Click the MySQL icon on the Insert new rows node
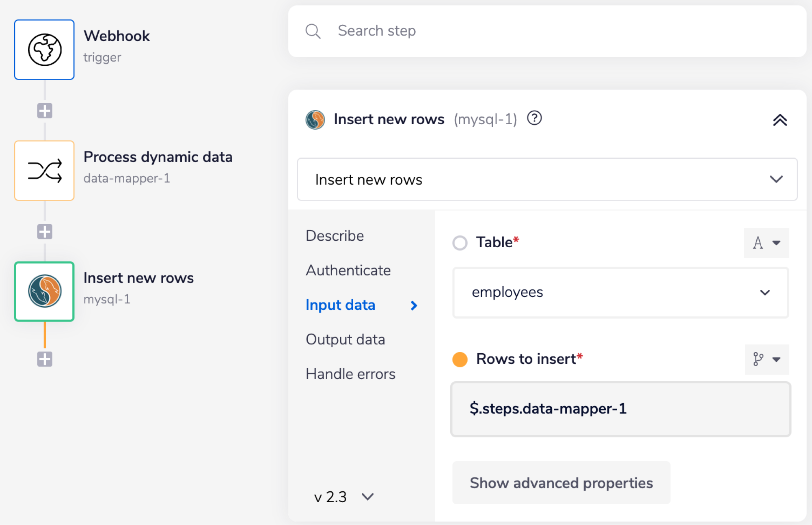 (44, 291)
